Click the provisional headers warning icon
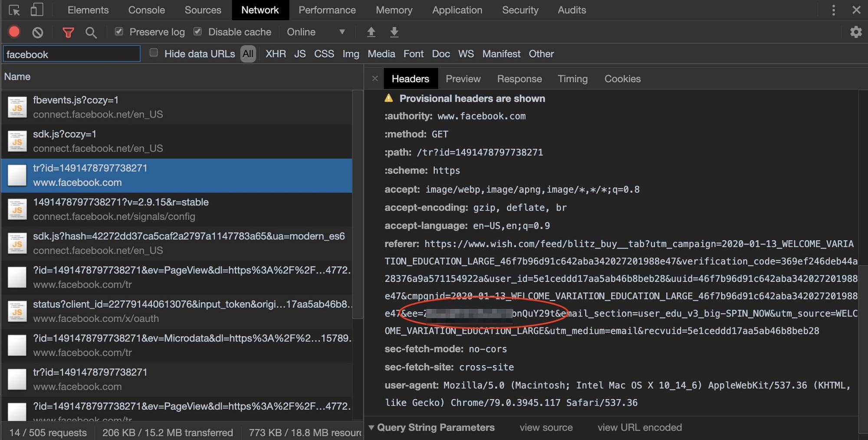This screenshot has height=440, width=868. 389,98
